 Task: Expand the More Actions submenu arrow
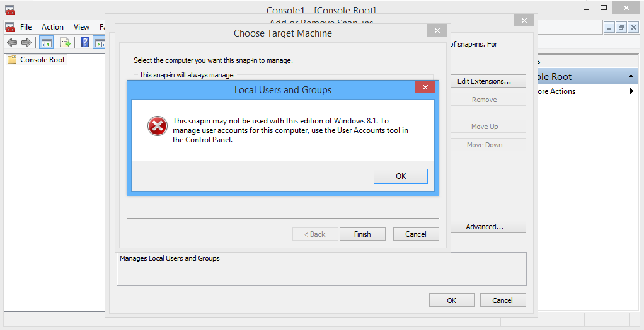(631, 91)
